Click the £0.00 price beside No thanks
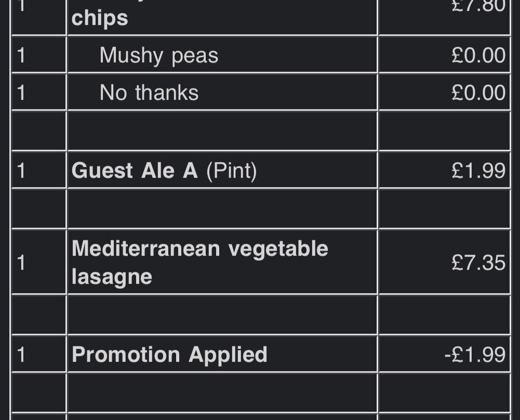This screenshot has width=520, height=420. tap(478, 93)
